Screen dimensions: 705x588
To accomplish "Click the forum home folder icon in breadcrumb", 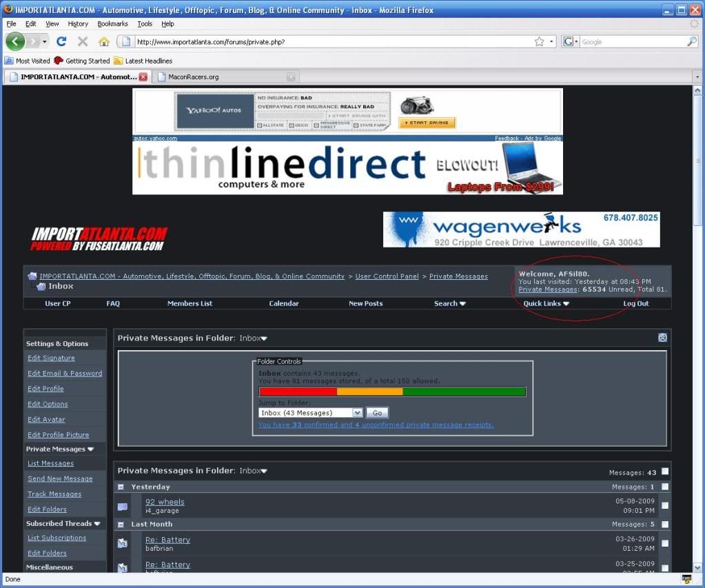I will 32,276.
